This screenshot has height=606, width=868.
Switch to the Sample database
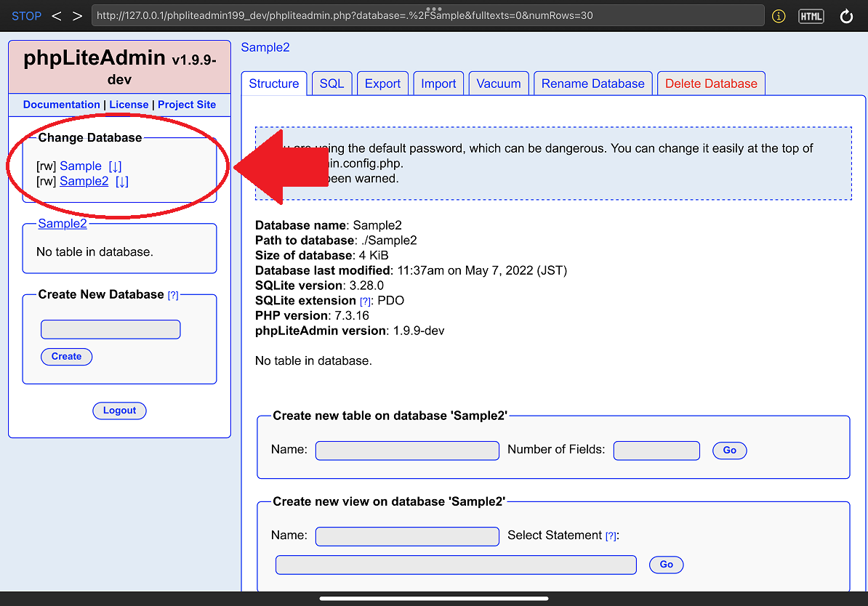click(81, 166)
